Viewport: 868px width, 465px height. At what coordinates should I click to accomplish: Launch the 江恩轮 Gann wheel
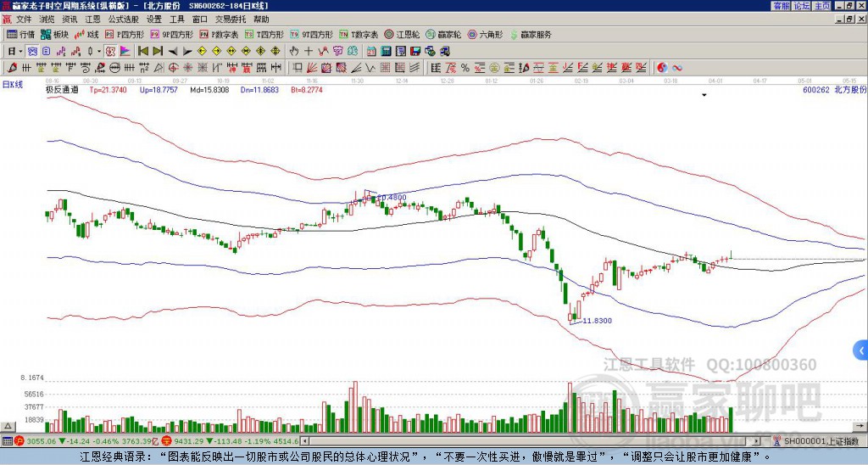[x=402, y=34]
